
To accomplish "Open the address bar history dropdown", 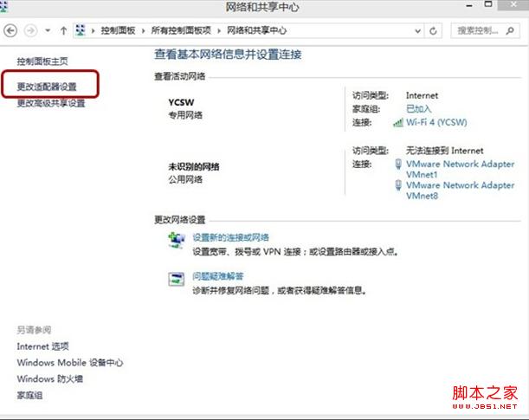I will click(x=417, y=31).
